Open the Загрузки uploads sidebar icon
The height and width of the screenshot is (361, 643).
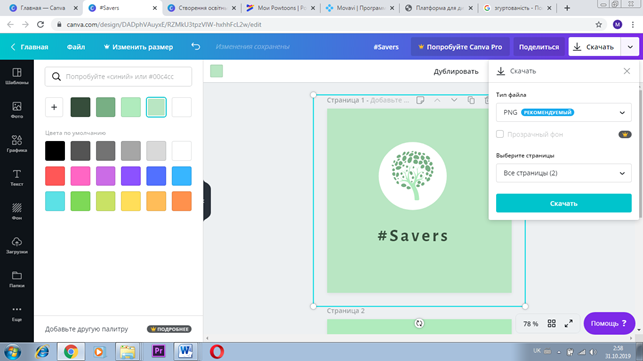(17, 245)
